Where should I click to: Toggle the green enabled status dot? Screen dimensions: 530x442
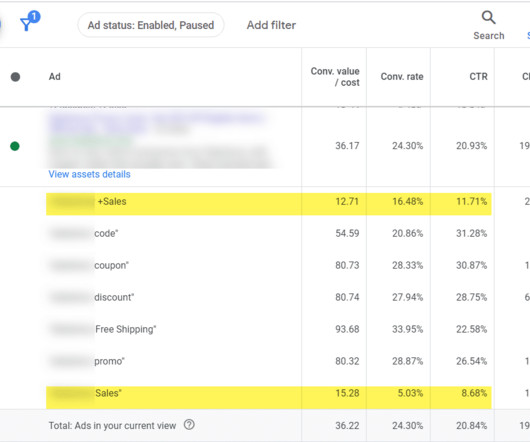click(15, 146)
